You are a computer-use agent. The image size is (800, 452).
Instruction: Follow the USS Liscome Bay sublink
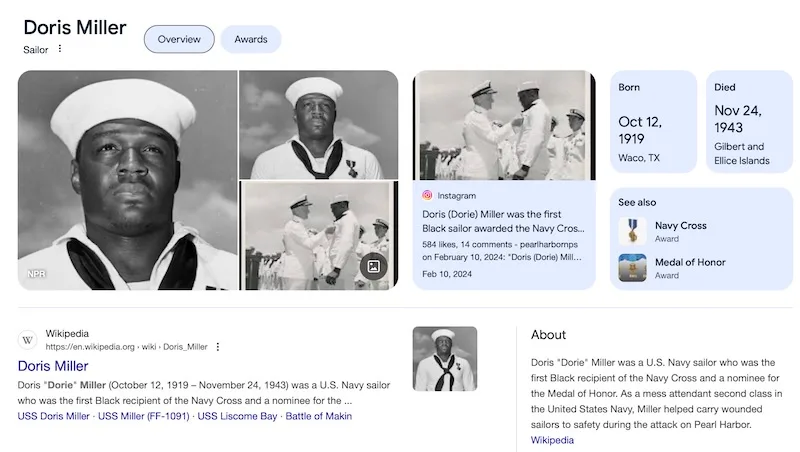pos(237,416)
